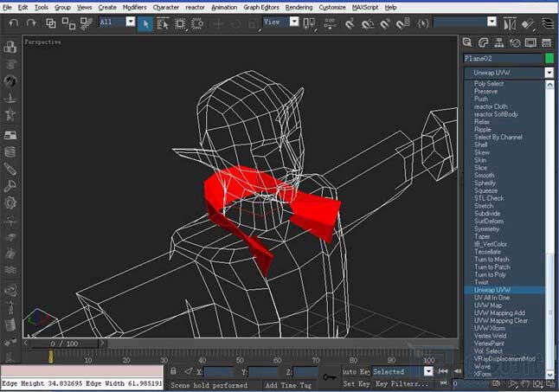Click the time slider showing 0 / 100
The image size is (559, 392).
(x=64, y=344)
